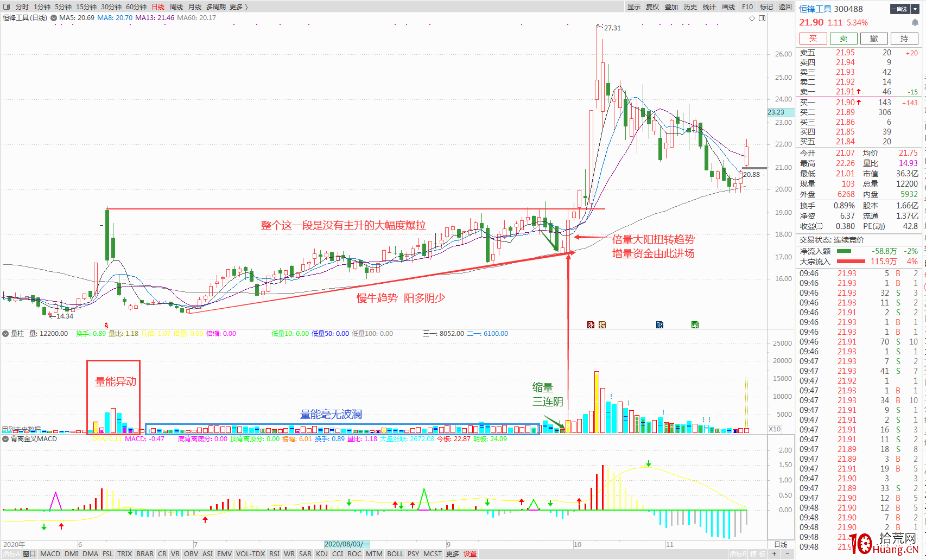Click the 涨 marker icon on chart
The image size is (926, 560).
591,325
